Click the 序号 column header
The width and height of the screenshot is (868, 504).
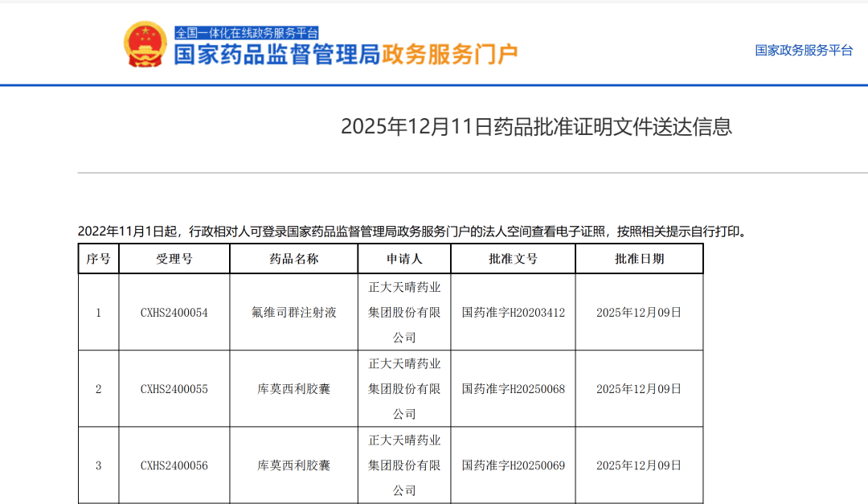98,258
